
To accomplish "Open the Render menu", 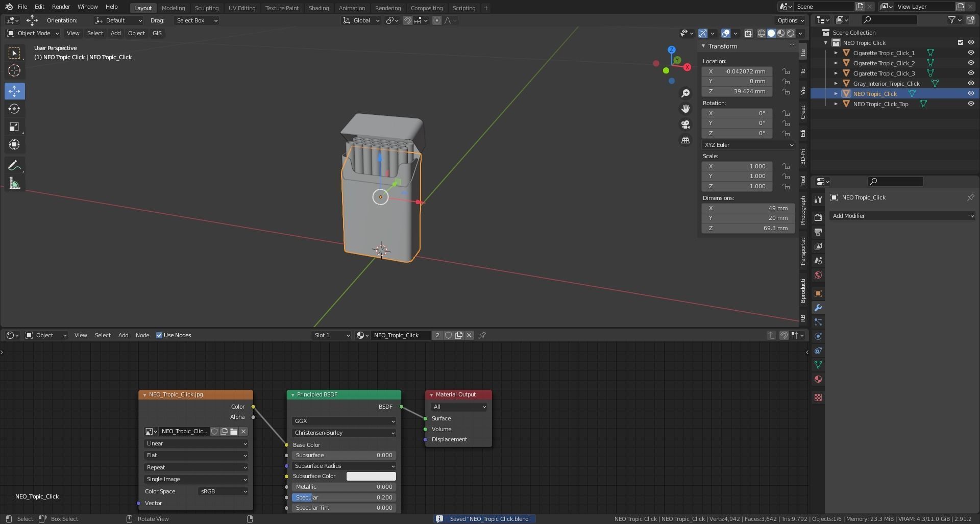I will [x=61, y=7].
